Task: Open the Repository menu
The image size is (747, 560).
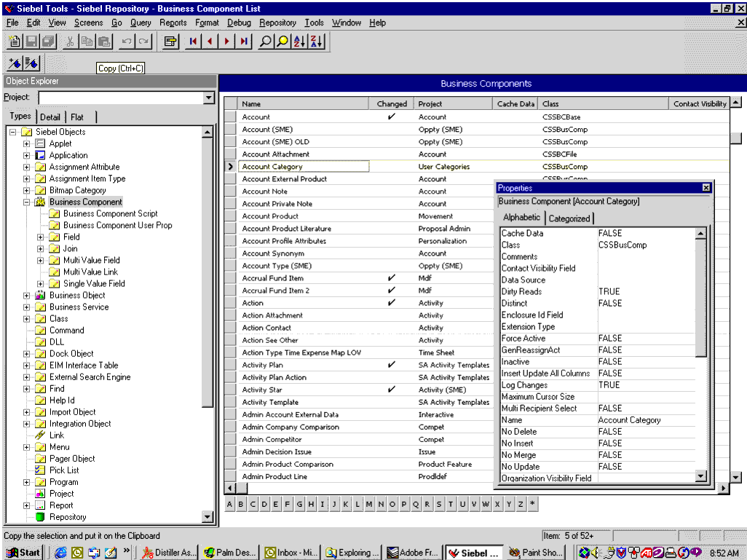Action: [x=277, y=23]
